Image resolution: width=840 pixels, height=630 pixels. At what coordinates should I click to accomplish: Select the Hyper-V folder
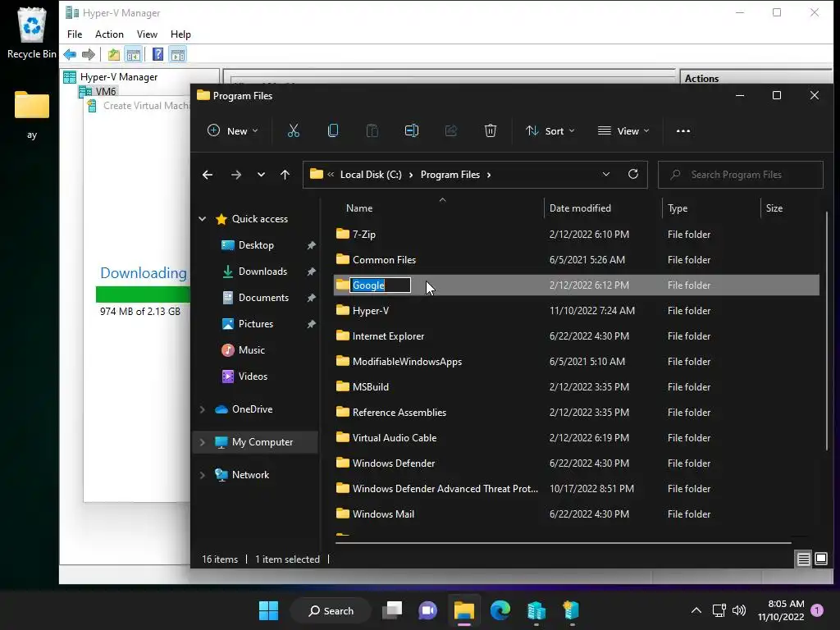(x=577, y=311)
